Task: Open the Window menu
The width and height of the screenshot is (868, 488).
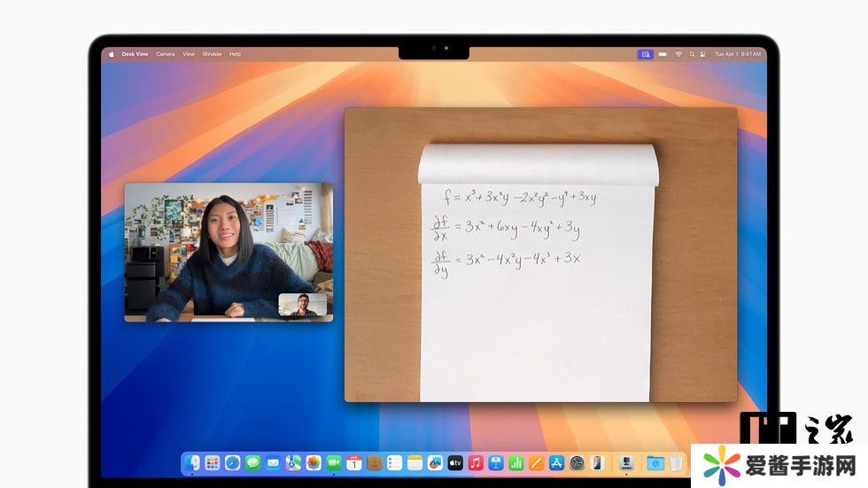Action: (212, 54)
